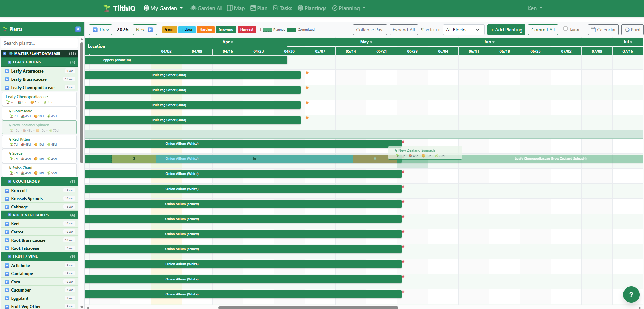Select the Swiss Chard variety card

tap(39, 170)
